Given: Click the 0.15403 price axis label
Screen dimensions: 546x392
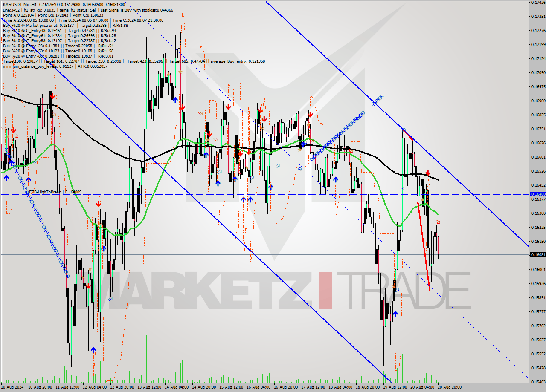Looking at the screenshot, I should tap(538, 382).
